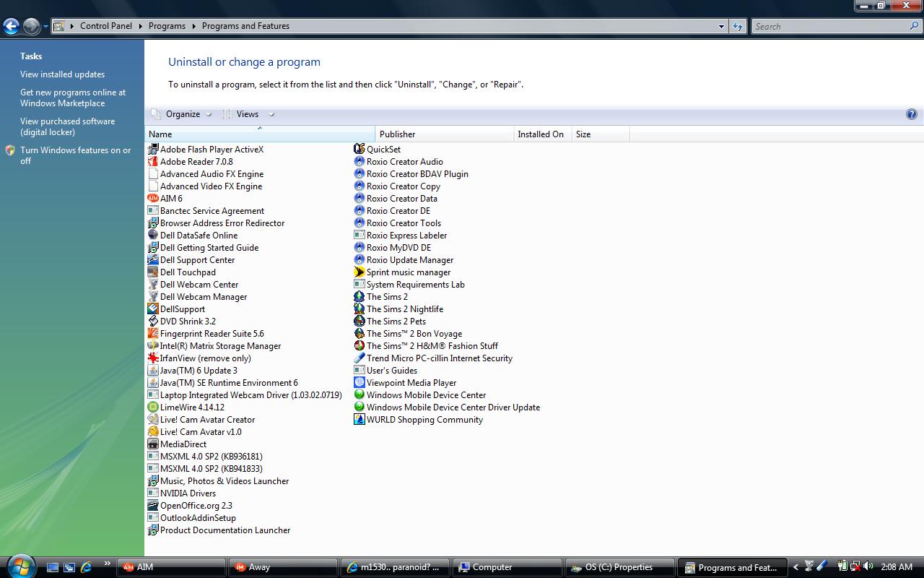Expand the Views dropdown arrow

pyautogui.click(x=271, y=114)
